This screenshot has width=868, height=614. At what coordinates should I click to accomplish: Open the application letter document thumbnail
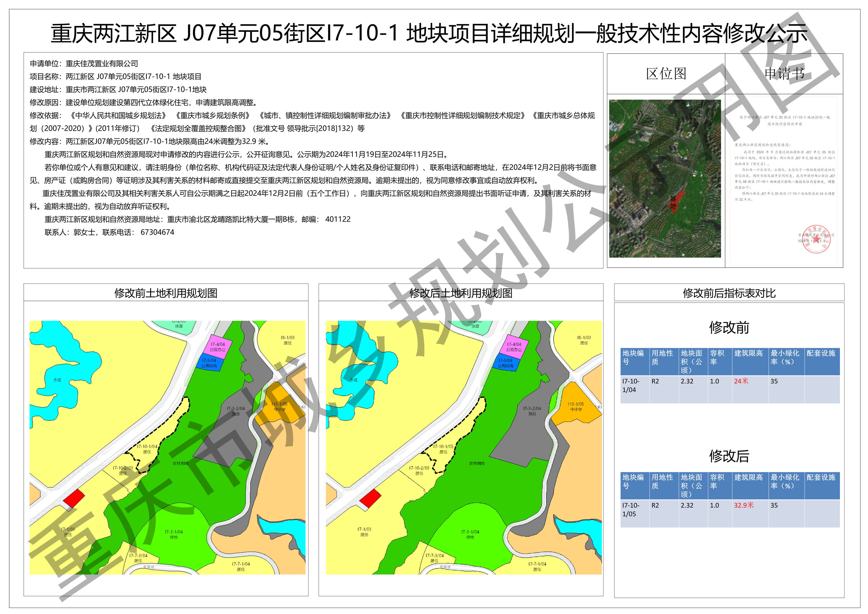click(x=784, y=181)
